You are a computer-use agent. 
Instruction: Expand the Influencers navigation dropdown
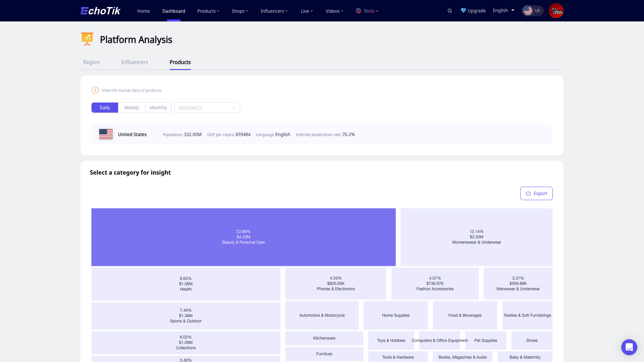[x=274, y=11]
